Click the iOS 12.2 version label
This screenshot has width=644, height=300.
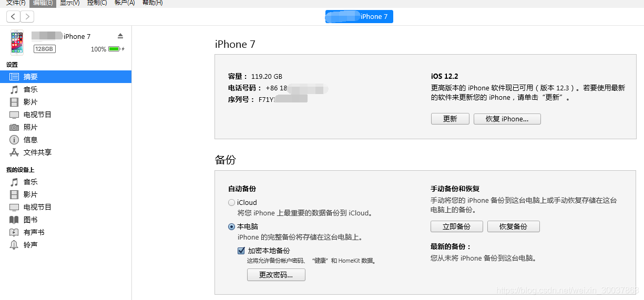[x=445, y=76]
